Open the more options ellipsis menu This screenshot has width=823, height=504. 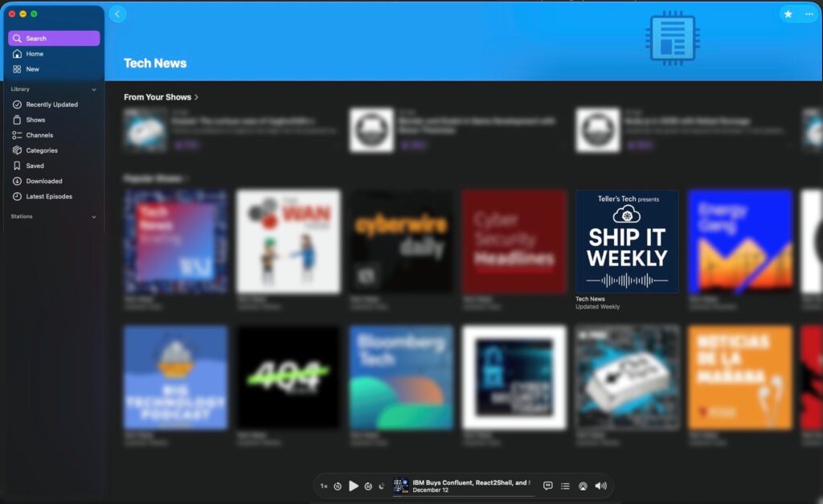tap(809, 14)
